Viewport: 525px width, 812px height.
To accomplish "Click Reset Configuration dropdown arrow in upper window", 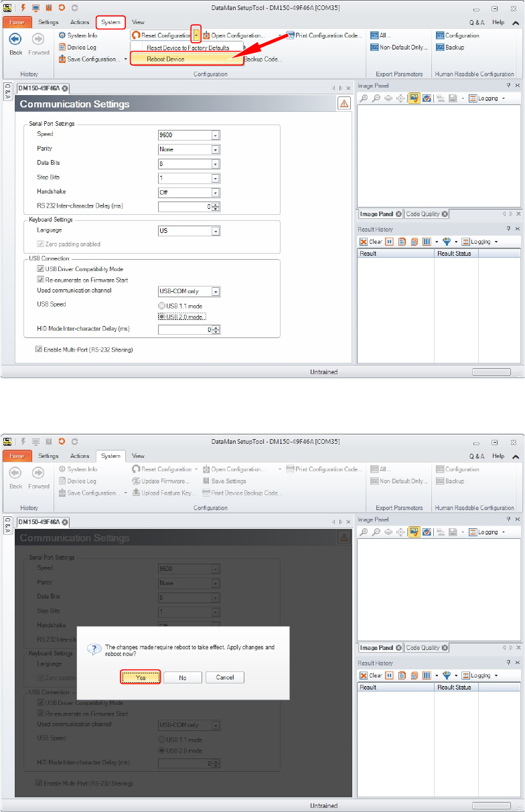I will (x=196, y=35).
